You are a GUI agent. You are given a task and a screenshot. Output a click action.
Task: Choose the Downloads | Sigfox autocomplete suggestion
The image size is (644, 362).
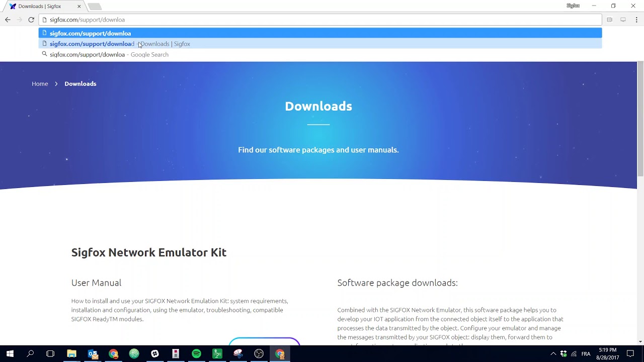click(x=320, y=44)
